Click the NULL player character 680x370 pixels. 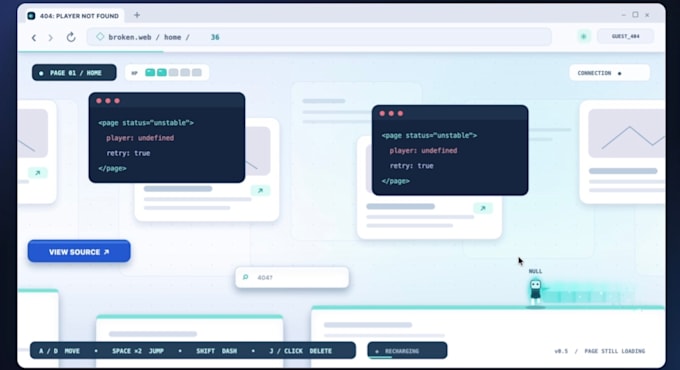(536, 292)
